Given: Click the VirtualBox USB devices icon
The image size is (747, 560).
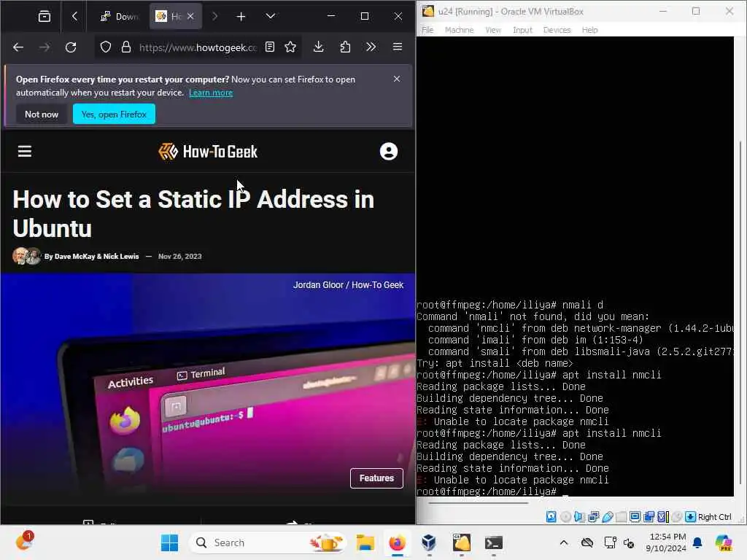Looking at the screenshot, I should click(x=607, y=517).
